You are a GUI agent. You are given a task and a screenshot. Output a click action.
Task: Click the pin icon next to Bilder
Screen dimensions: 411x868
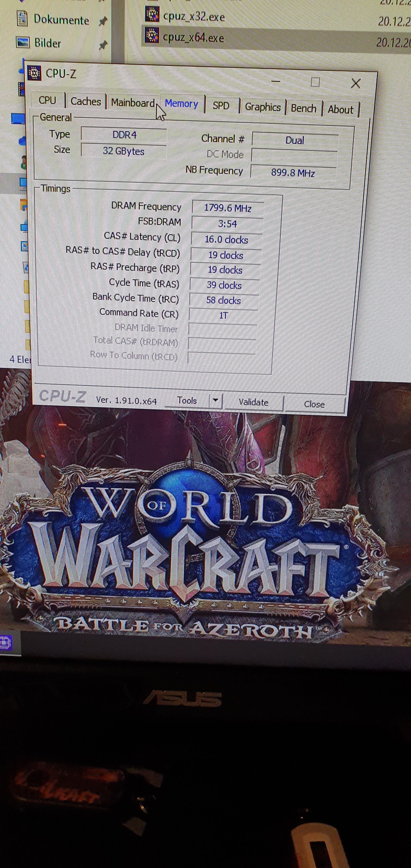click(x=103, y=45)
